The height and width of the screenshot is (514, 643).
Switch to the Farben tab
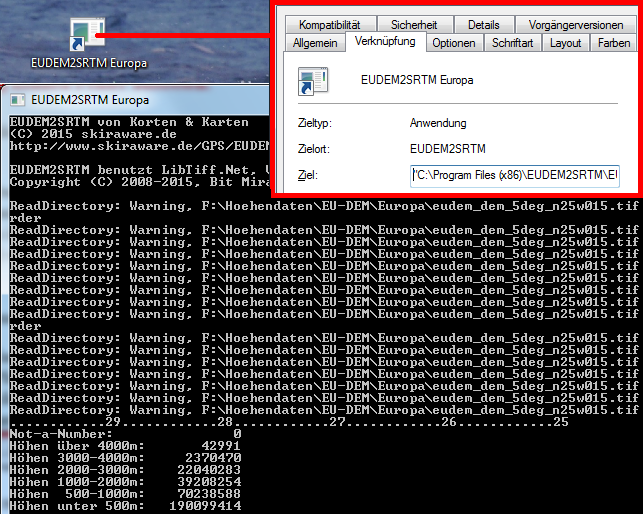(614, 43)
